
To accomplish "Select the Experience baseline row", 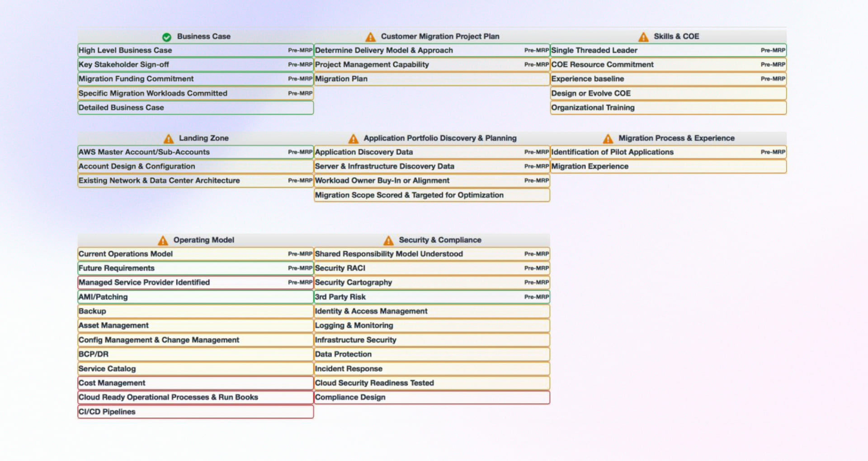I will (668, 79).
